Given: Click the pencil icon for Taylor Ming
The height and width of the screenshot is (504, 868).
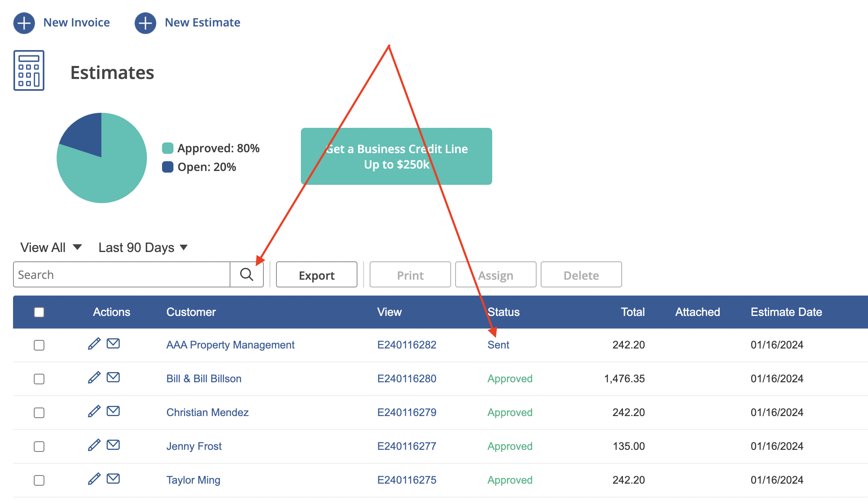Looking at the screenshot, I should (94, 479).
